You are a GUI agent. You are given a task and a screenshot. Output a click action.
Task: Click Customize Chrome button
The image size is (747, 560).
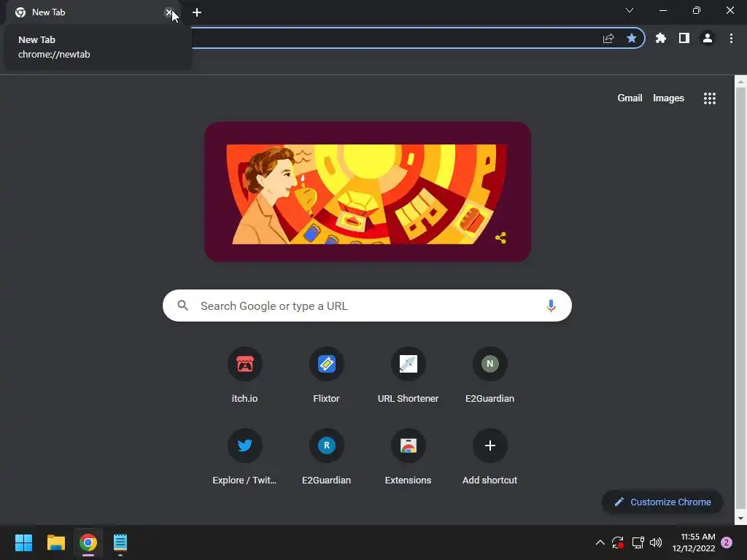[662, 502]
